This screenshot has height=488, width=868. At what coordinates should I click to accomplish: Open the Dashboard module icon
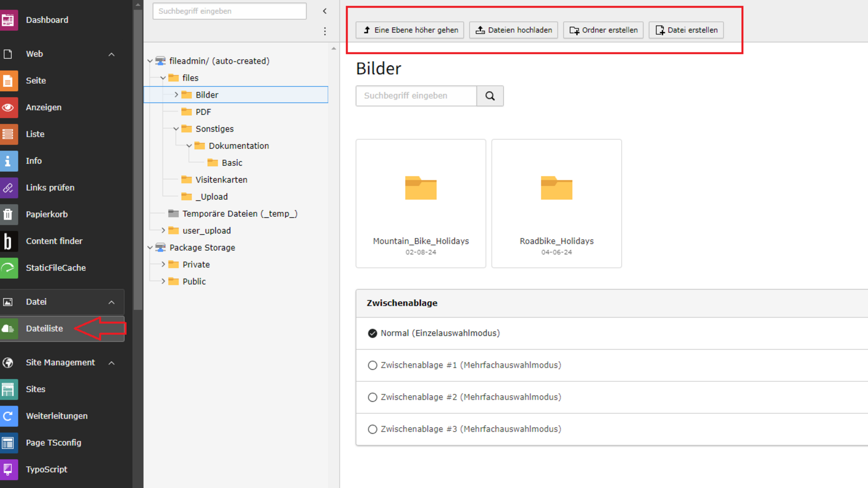tap(8, 20)
